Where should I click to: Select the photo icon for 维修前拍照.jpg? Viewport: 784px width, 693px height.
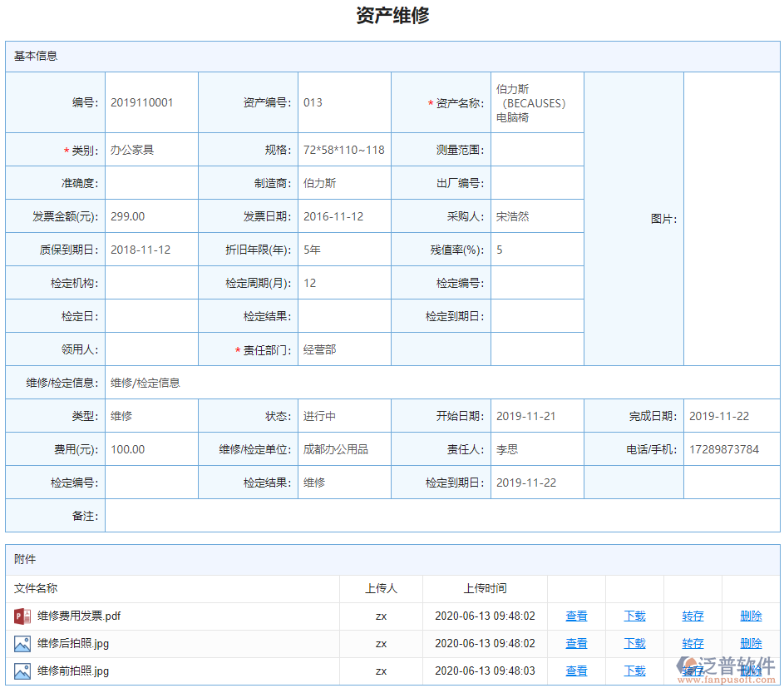tap(22, 671)
